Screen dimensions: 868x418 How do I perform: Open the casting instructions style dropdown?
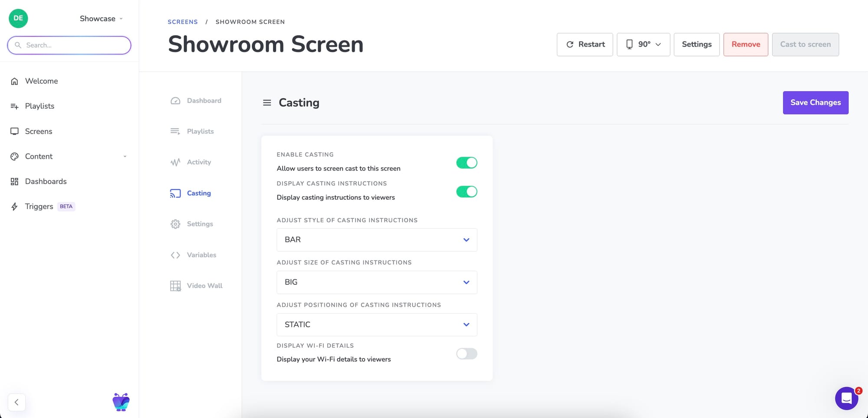[377, 240]
